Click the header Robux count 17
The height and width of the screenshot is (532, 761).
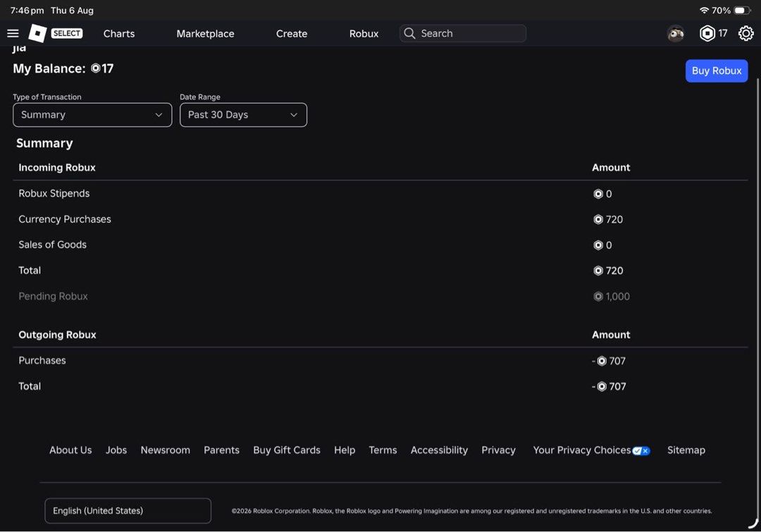[723, 33]
